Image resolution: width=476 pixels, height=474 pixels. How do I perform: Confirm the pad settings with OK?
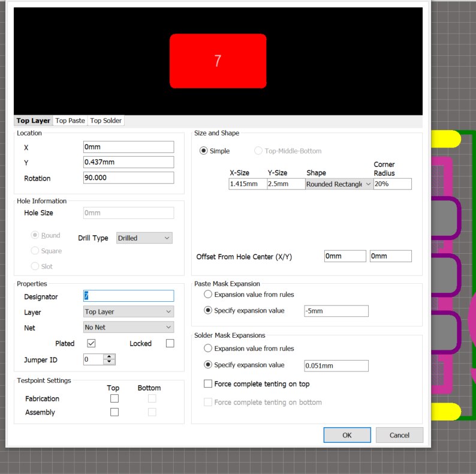pyautogui.click(x=347, y=435)
